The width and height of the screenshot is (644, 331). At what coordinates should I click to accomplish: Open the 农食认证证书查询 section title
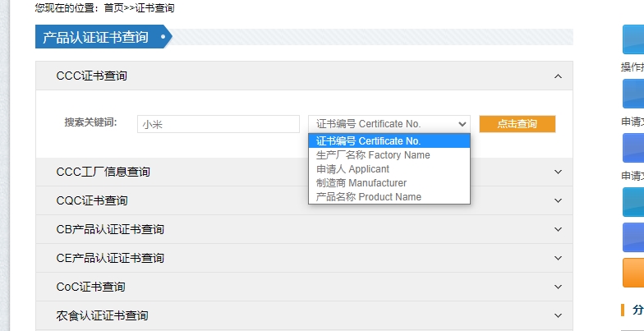102,316
